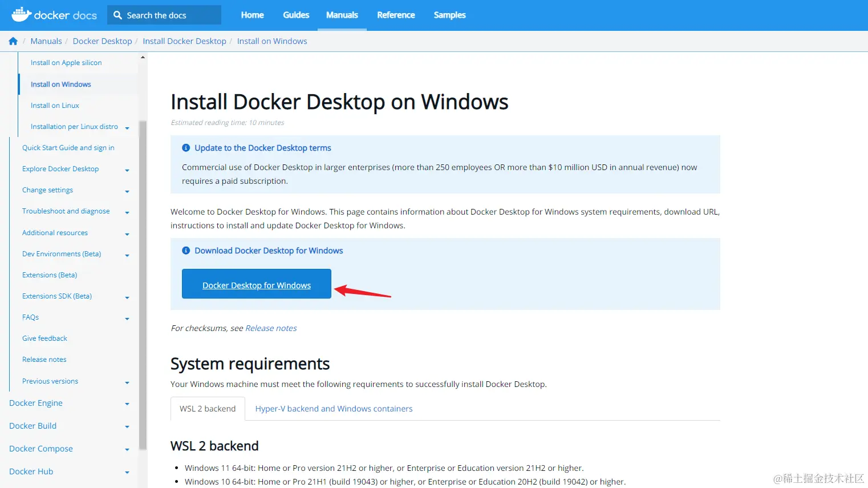
Task: Expand the Additional resources section
Action: click(127, 234)
